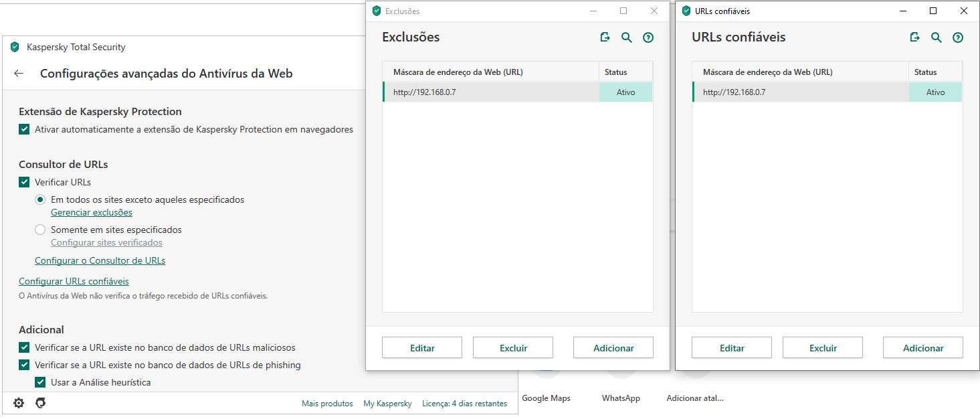Open help in URLs confiáveis window
980x419 pixels.
point(958,37)
